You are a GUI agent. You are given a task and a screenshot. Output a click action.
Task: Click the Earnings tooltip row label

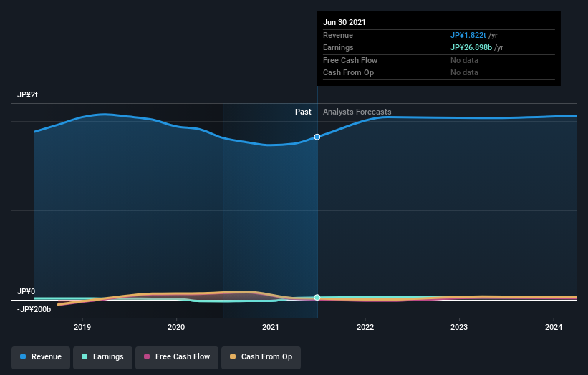pyautogui.click(x=338, y=47)
